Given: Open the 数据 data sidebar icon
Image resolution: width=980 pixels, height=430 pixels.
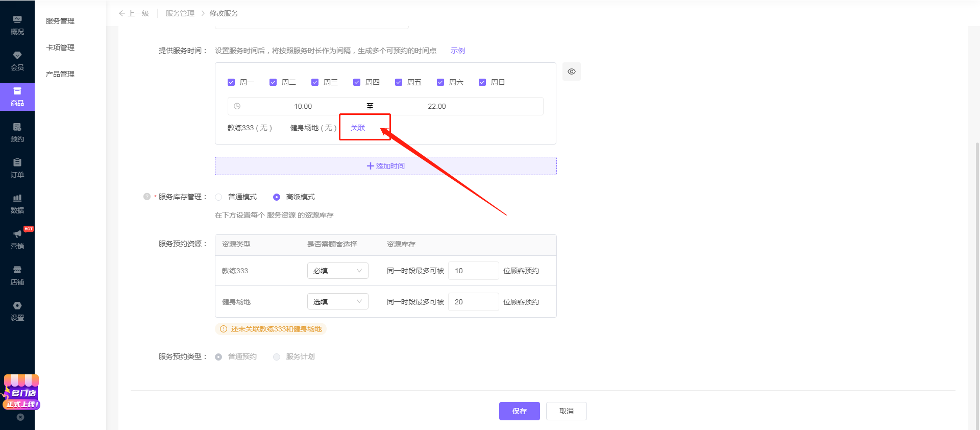Looking at the screenshot, I should click(x=17, y=204).
